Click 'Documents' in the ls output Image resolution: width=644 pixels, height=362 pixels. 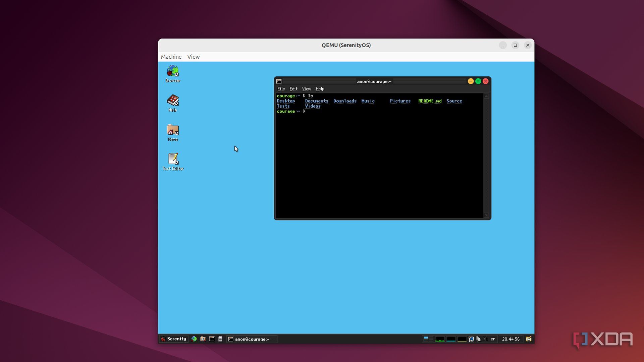coord(317,101)
